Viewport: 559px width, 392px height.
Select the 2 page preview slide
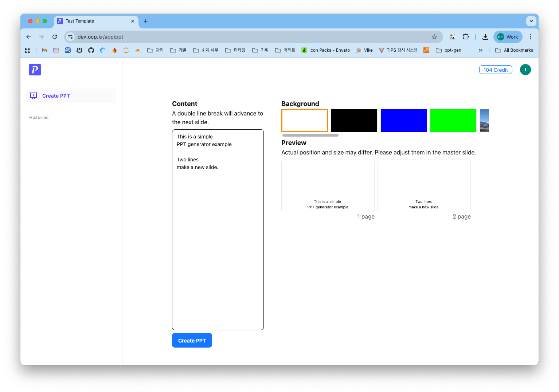tap(424, 186)
